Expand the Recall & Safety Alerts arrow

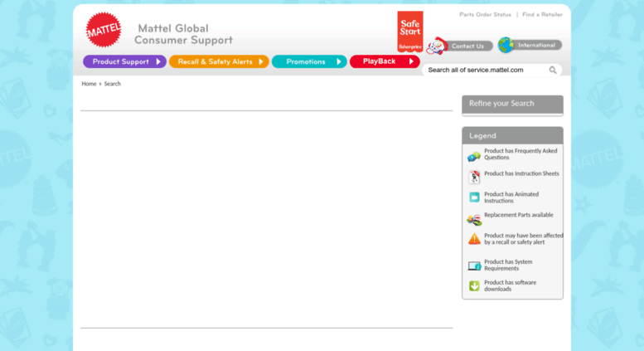(261, 61)
